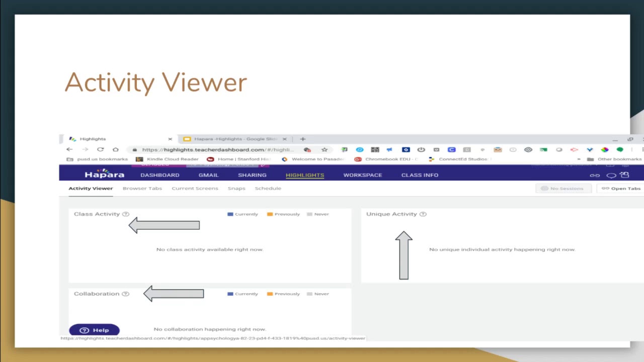Open the Snaps tab
The height and width of the screenshot is (362, 644).
click(x=236, y=189)
